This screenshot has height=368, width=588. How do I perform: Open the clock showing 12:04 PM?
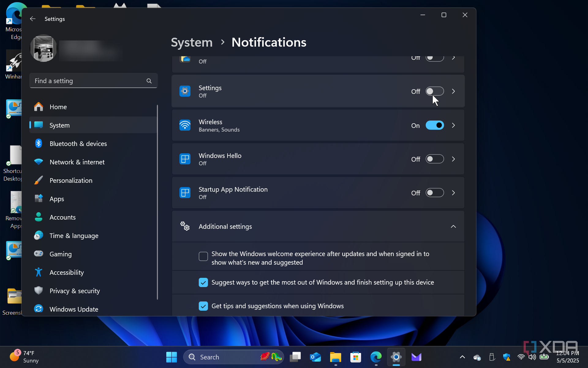567,357
